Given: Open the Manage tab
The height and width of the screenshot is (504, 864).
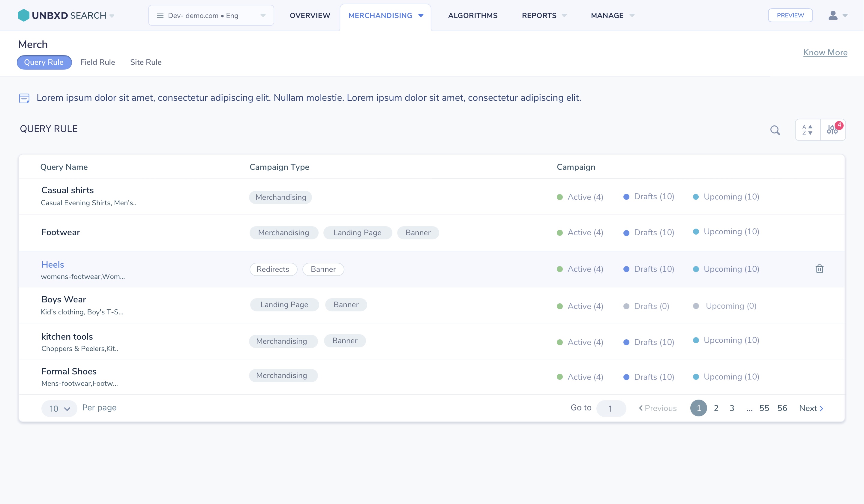Looking at the screenshot, I should click(607, 15).
